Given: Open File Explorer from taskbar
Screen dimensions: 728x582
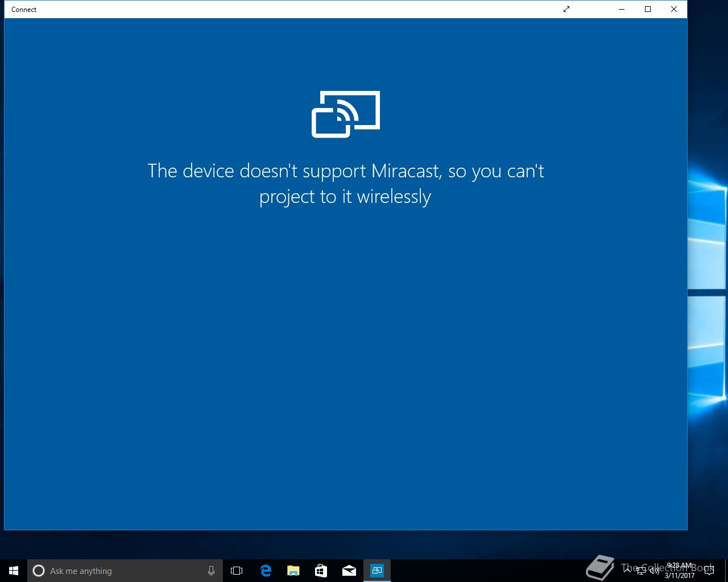Looking at the screenshot, I should (293, 571).
